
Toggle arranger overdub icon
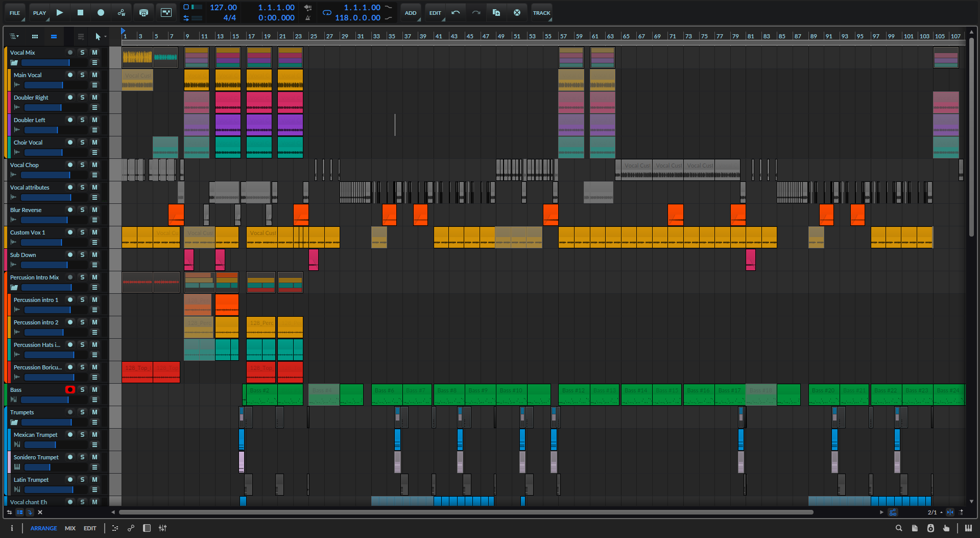(144, 13)
